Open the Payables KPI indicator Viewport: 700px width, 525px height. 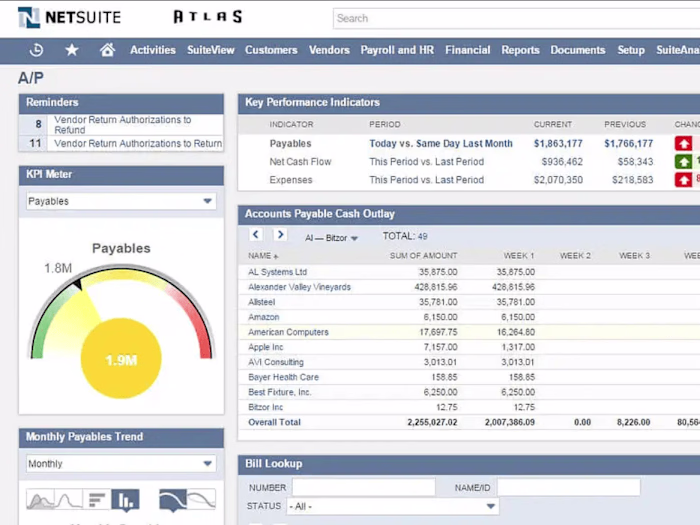tap(290, 144)
